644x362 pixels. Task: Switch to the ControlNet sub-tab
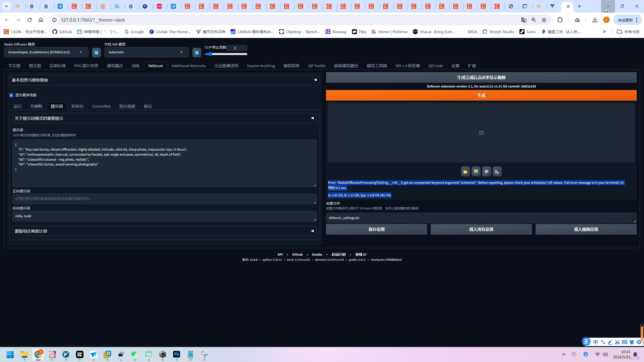pyautogui.click(x=101, y=106)
